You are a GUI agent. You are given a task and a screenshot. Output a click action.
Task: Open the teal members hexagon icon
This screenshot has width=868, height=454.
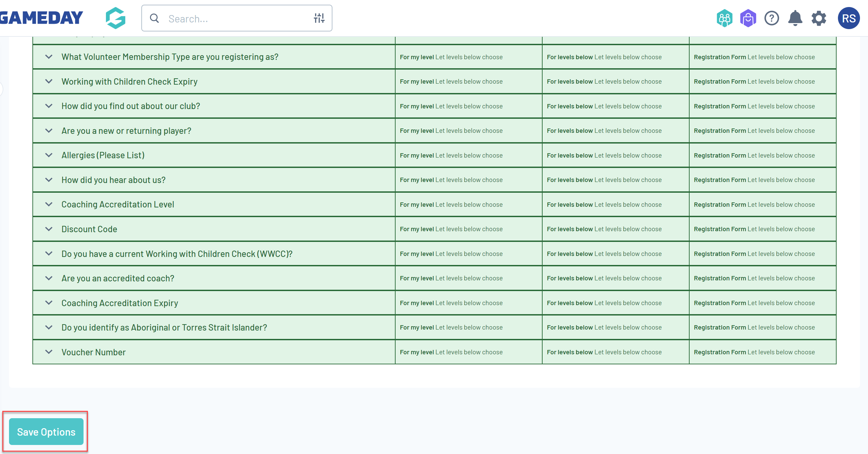pyautogui.click(x=724, y=18)
